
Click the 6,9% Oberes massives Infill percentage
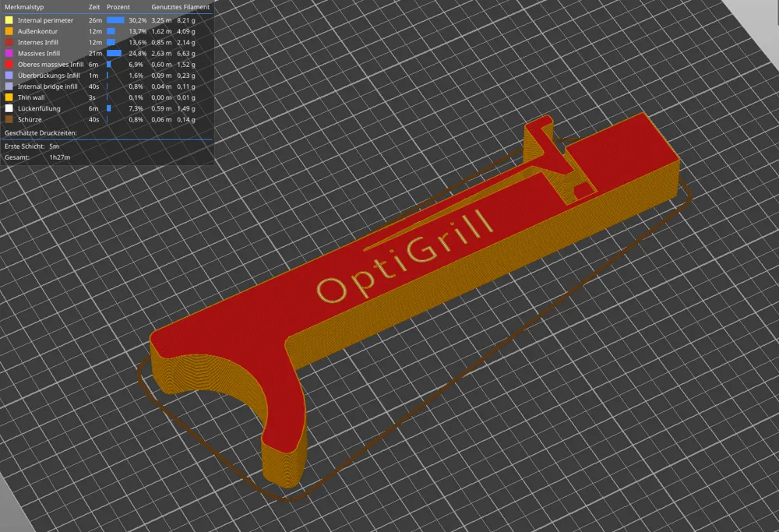tap(136, 65)
